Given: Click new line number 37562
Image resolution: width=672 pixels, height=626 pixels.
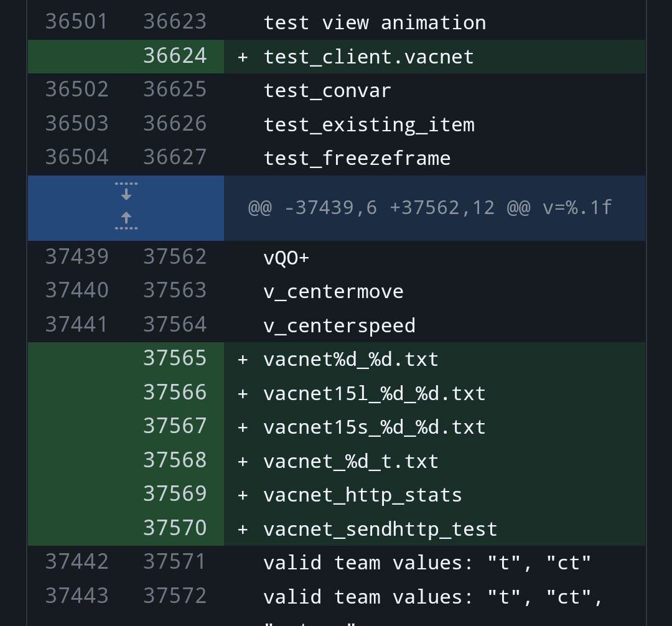Looking at the screenshot, I should [175, 256].
